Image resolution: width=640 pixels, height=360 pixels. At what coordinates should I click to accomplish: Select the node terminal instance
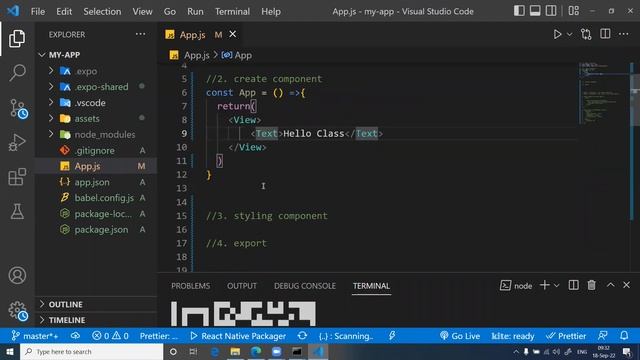[x=516, y=285]
